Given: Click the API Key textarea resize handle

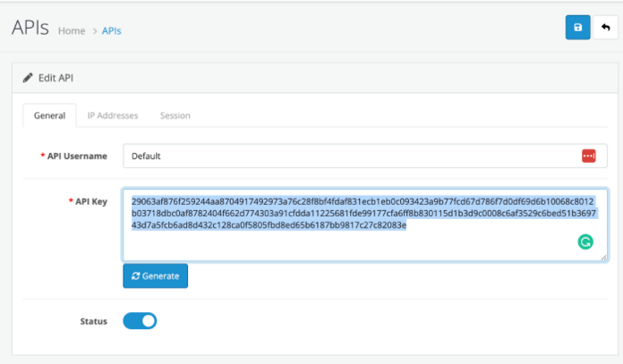Looking at the screenshot, I should [x=604, y=258].
